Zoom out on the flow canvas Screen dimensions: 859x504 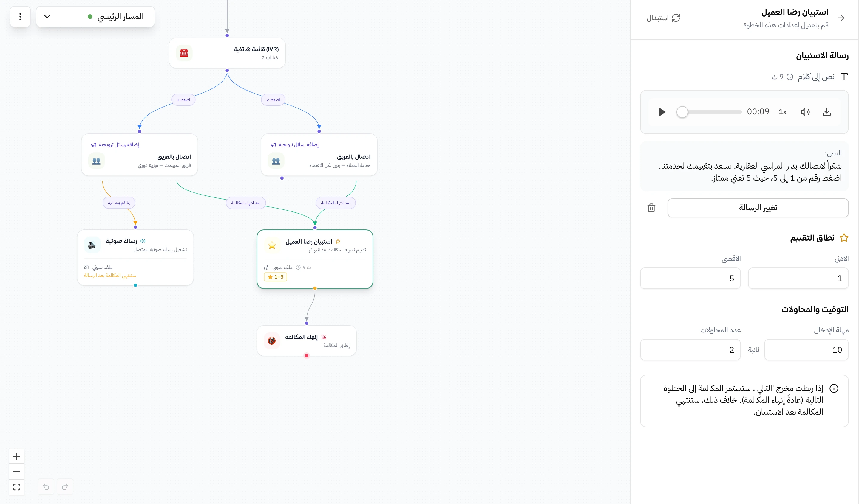tap(17, 471)
